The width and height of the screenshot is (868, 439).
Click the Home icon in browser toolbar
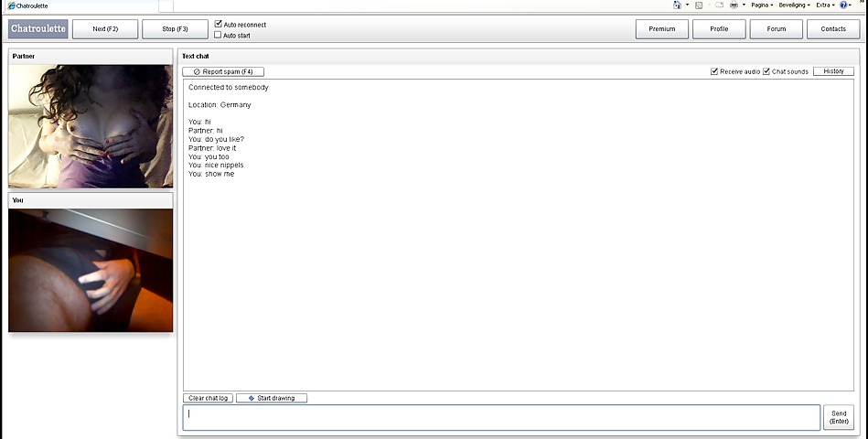pos(677,5)
